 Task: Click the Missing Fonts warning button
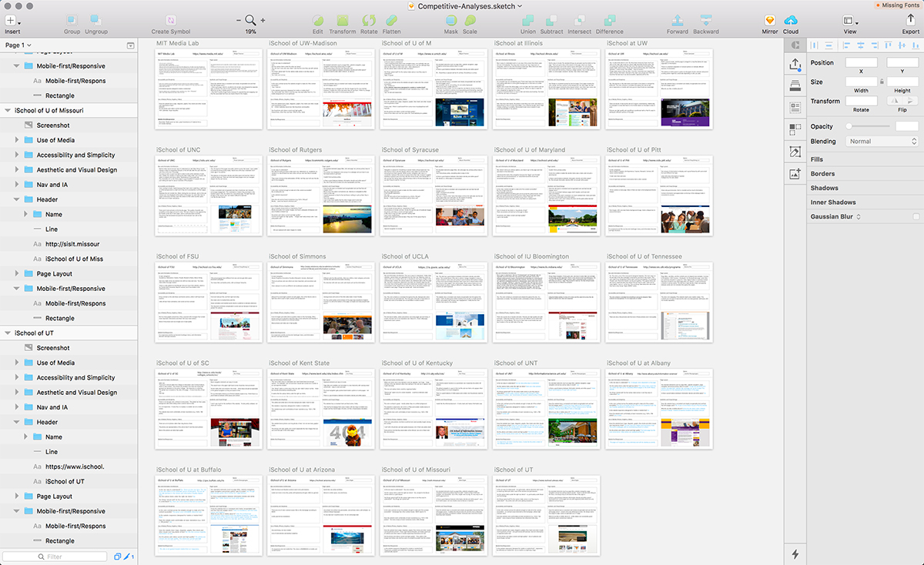tap(900, 5)
